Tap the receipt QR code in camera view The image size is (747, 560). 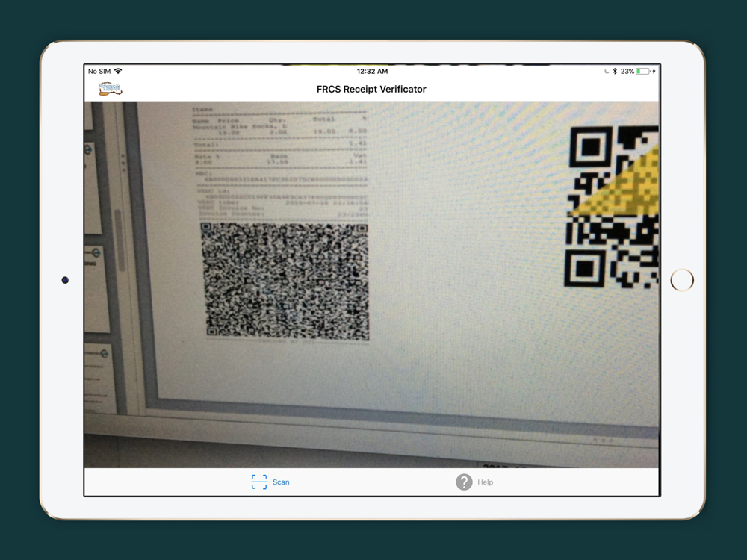point(285,281)
